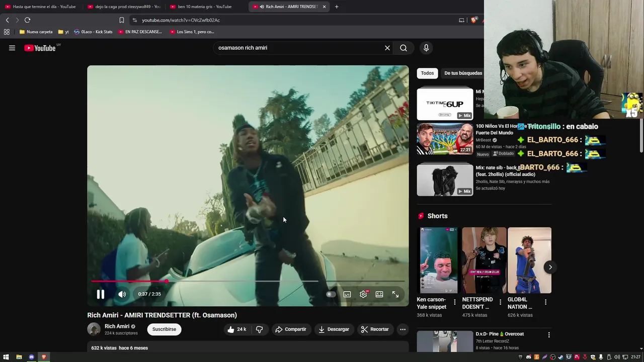Mute the video volume
Viewport: 644px width, 362px height.
tap(122, 294)
